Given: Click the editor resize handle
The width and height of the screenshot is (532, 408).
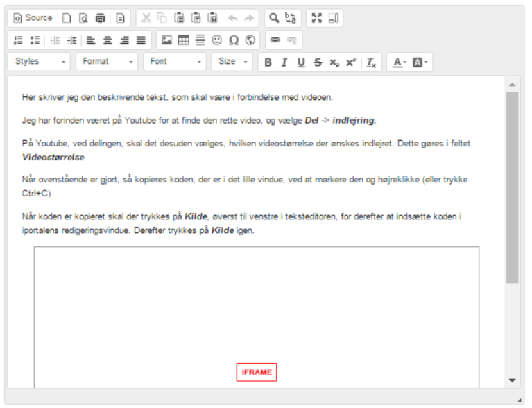Looking at the screenshot, I should point(519,400).
